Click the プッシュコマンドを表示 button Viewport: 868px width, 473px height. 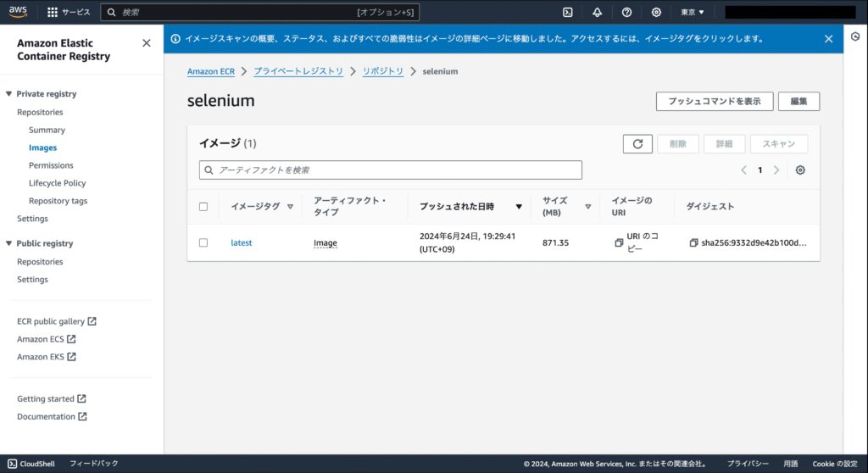click(714, 102)
